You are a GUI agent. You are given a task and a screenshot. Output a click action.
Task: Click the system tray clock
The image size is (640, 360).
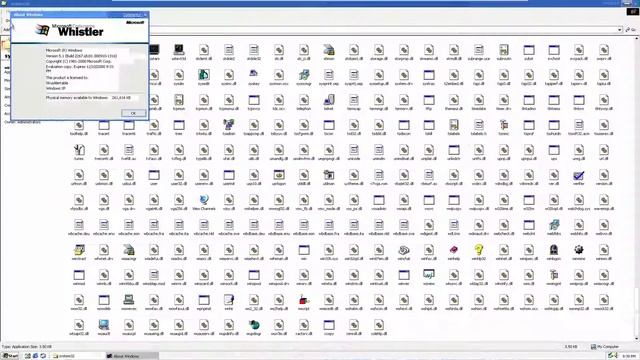tap(629, 356)
